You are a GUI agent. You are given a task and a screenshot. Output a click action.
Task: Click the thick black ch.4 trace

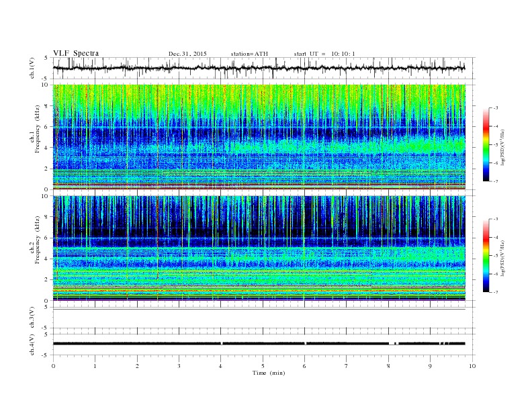tap(259, 344)
